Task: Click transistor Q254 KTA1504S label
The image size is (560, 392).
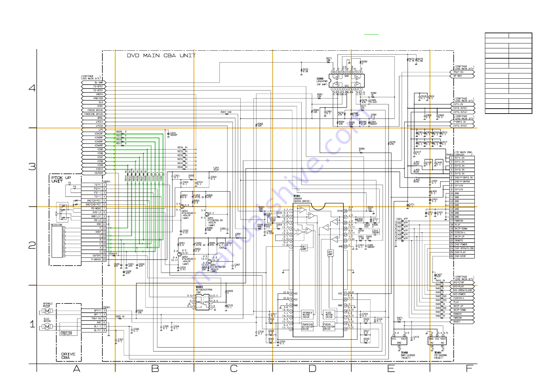Action: [x=189, y=215]
